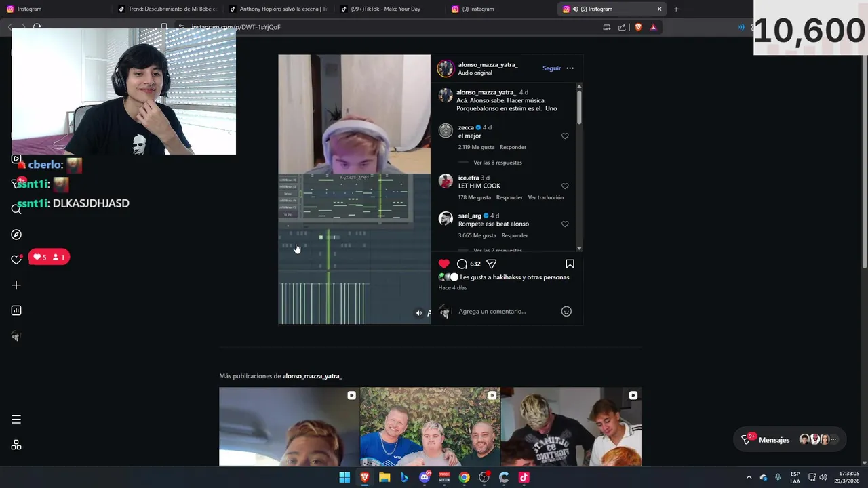Open the Windows Start menu
868x488 pixels.
tap(344, 477)
